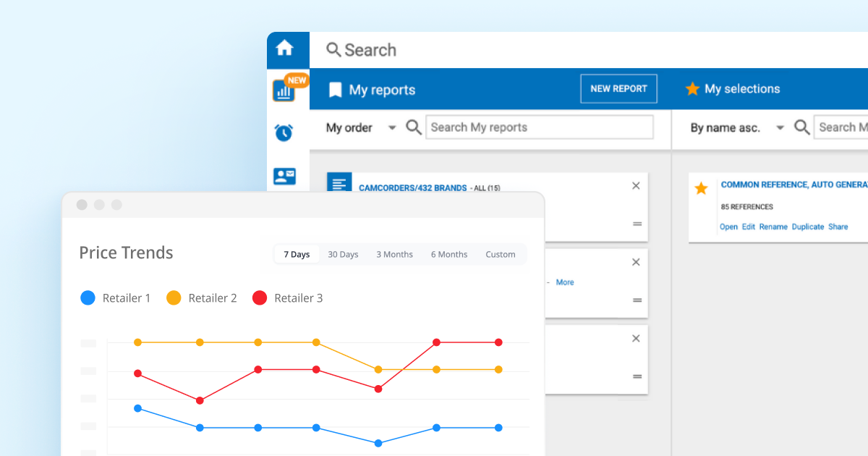Open the alarm clock alerts icon

(x=284, y=132)
